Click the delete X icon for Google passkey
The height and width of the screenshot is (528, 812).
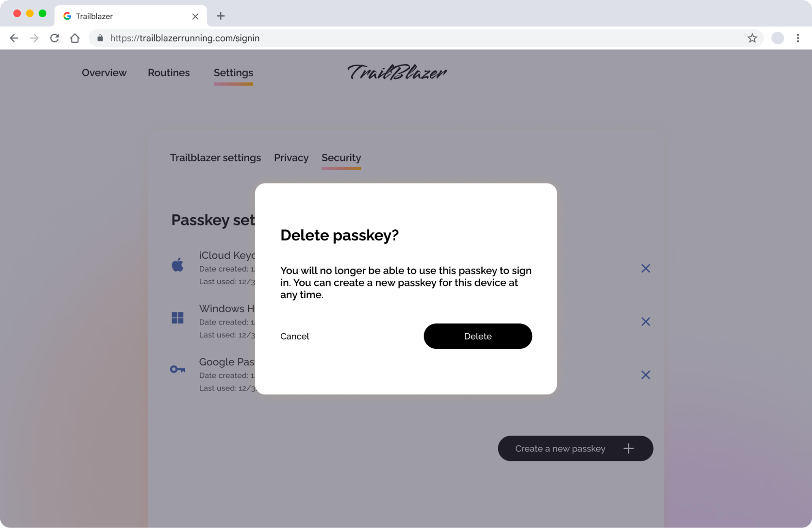coord(645,375)
